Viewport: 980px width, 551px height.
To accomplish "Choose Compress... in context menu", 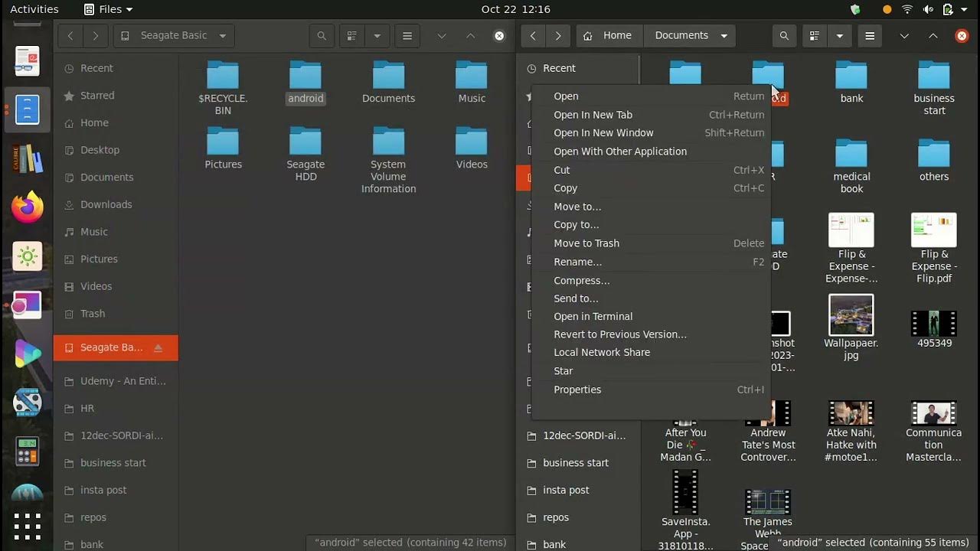I will 651,281.
